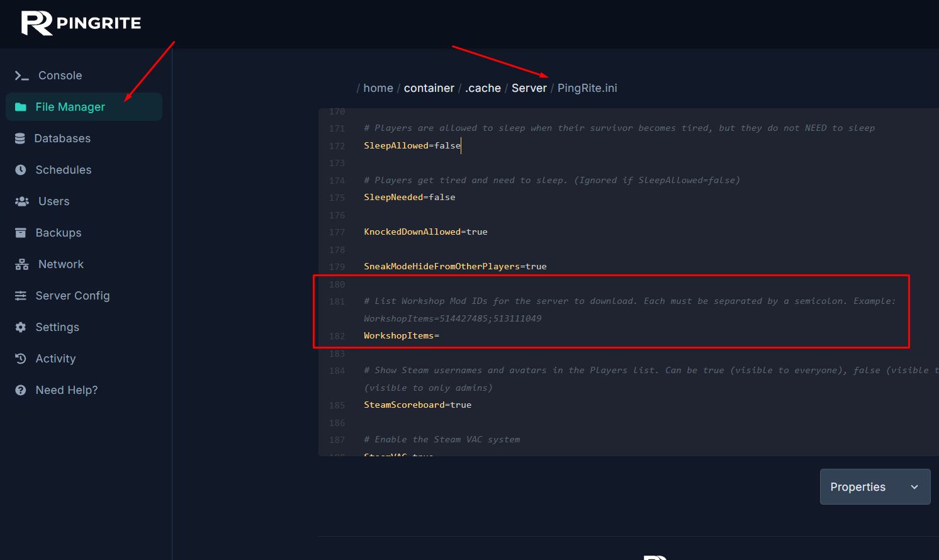This screenshot has width=939, height=560.
Task: Click the Backups archive box icon
Action: pos(21,233)
